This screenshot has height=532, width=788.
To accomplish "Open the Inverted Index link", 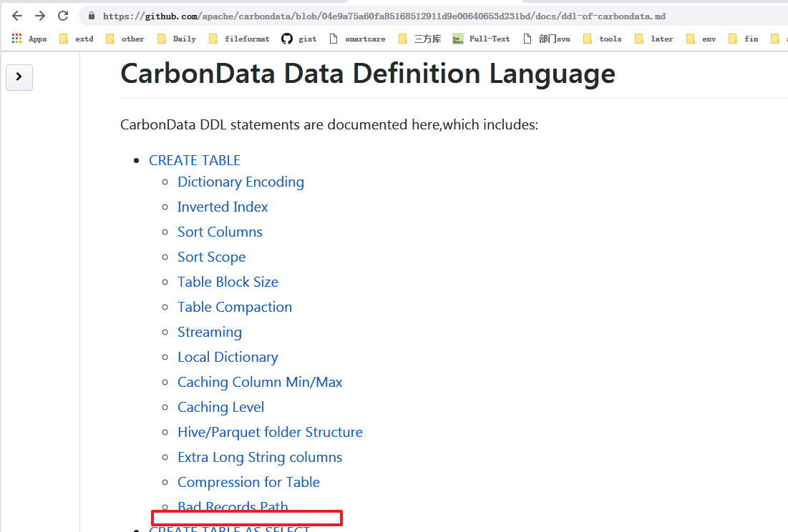I will click(223, 207).
